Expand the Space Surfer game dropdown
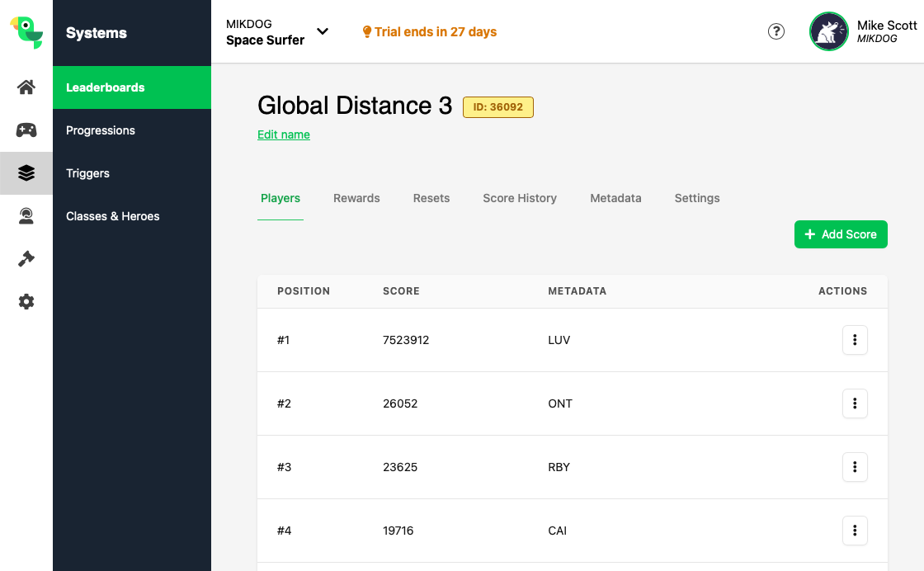The height and width of the screenshot is (571, 924). [x=323, y=31]
